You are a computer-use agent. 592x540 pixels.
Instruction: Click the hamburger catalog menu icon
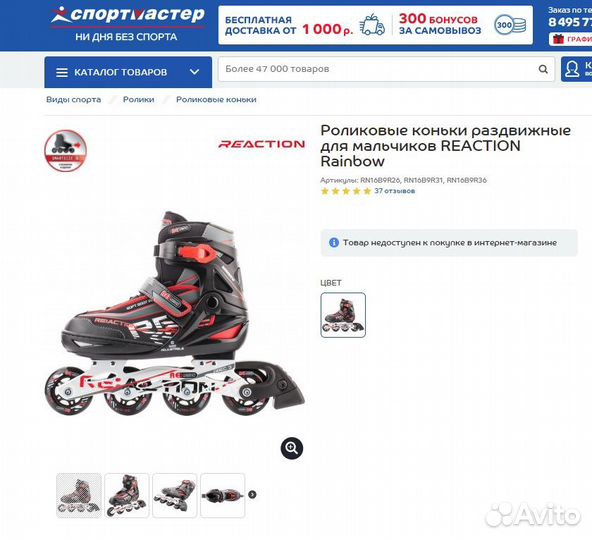[62, 73]
